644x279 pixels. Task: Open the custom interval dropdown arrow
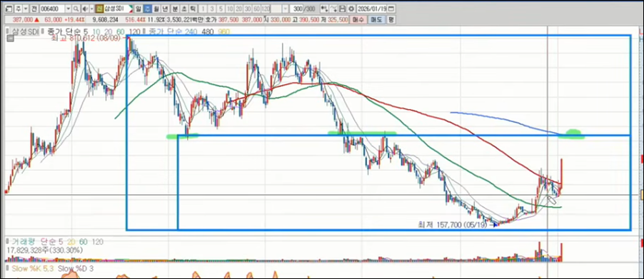click(x=285, y=9)
